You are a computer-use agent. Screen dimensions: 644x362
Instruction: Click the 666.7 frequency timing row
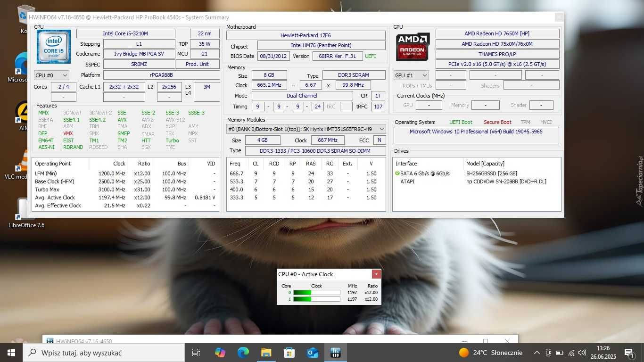pyautogui.click(x=305, y=173)
